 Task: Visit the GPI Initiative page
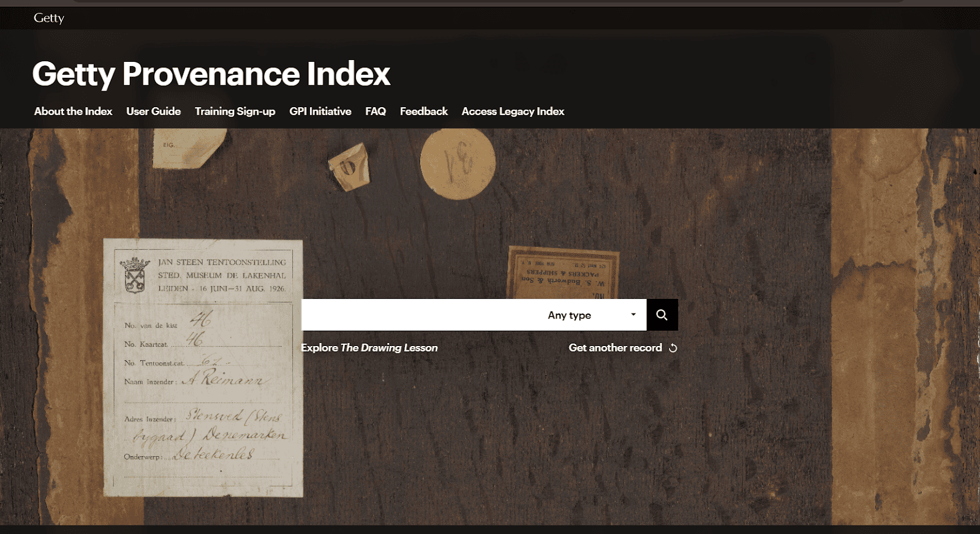click(320, 111)
